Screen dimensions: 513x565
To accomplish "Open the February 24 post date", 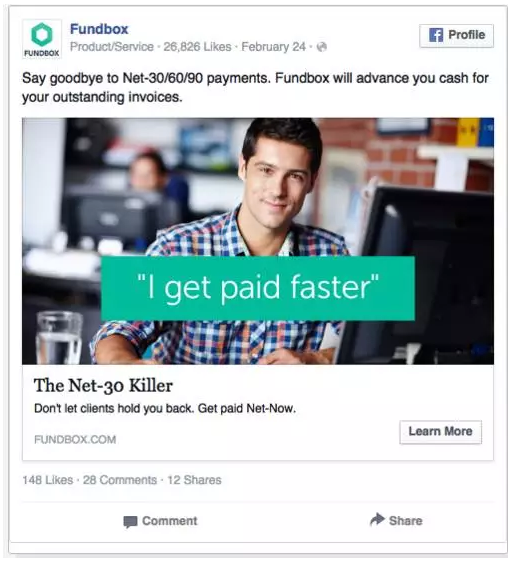I will pyautogui.click(x=273, y=47).
